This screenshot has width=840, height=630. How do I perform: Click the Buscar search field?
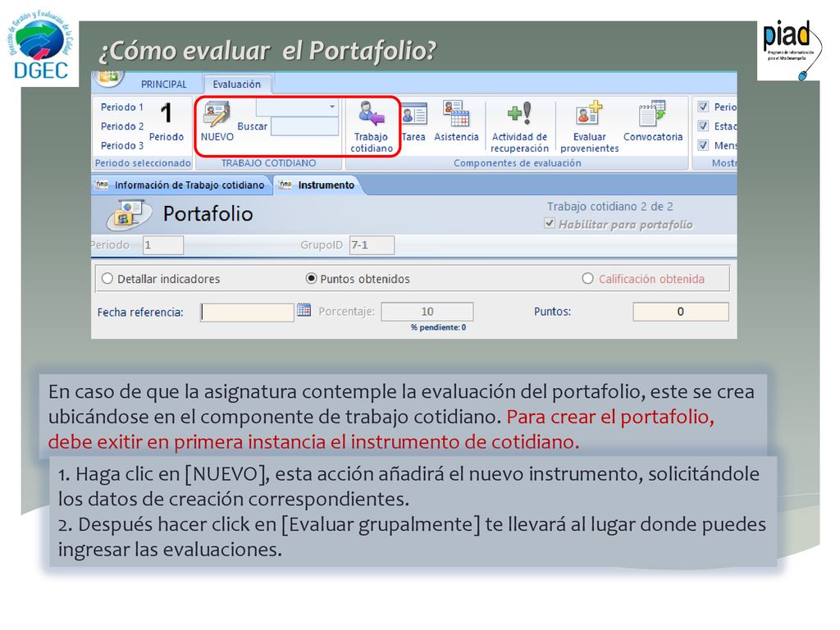tap(305, 127)
